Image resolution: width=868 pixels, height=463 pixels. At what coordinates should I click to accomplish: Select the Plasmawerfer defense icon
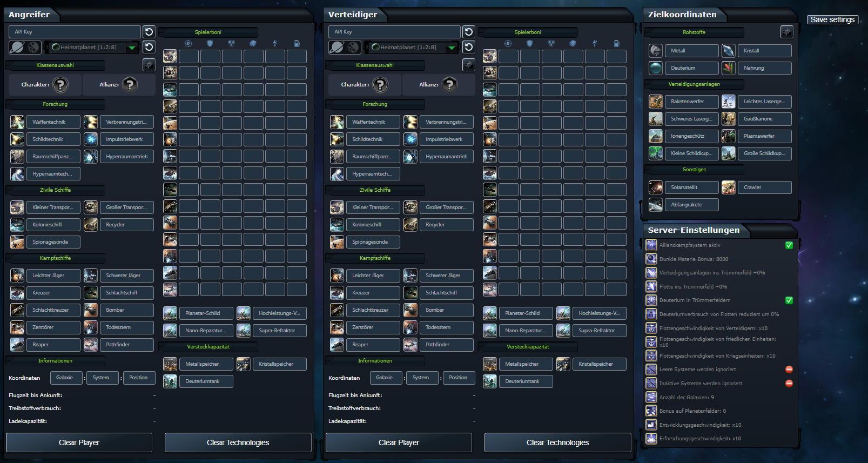729,136
